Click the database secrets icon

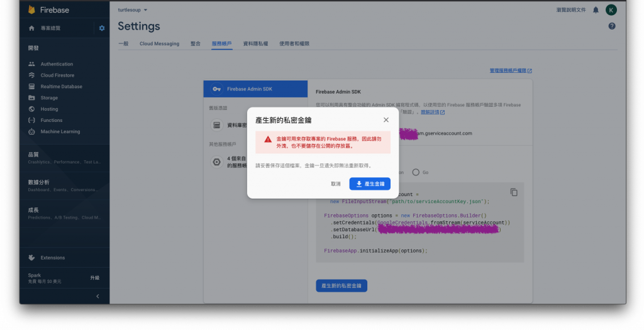(217, 125)
